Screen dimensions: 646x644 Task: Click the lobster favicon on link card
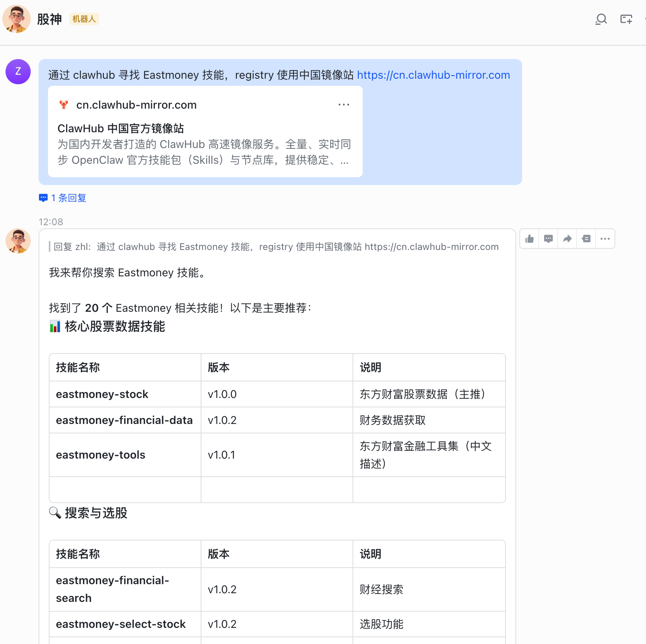point(64,105)
